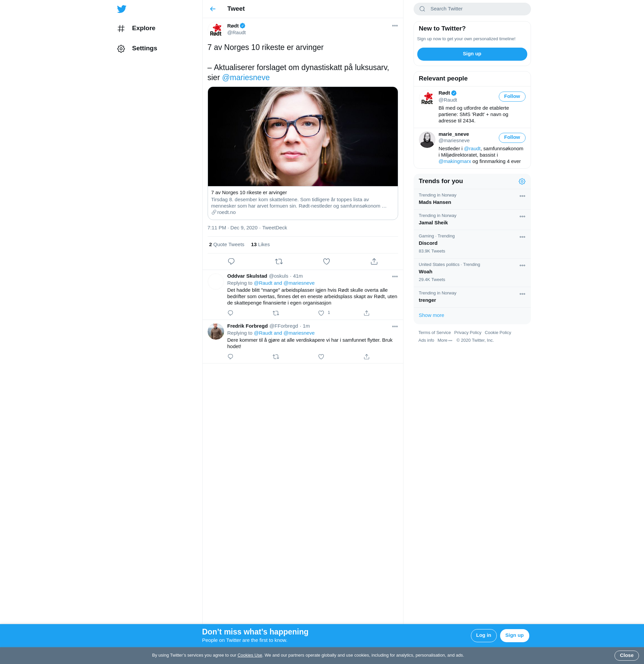The height and width of the screenshot is (664, 644).
Task: Retweet the main tweet
Action: (x=279, y=262)
